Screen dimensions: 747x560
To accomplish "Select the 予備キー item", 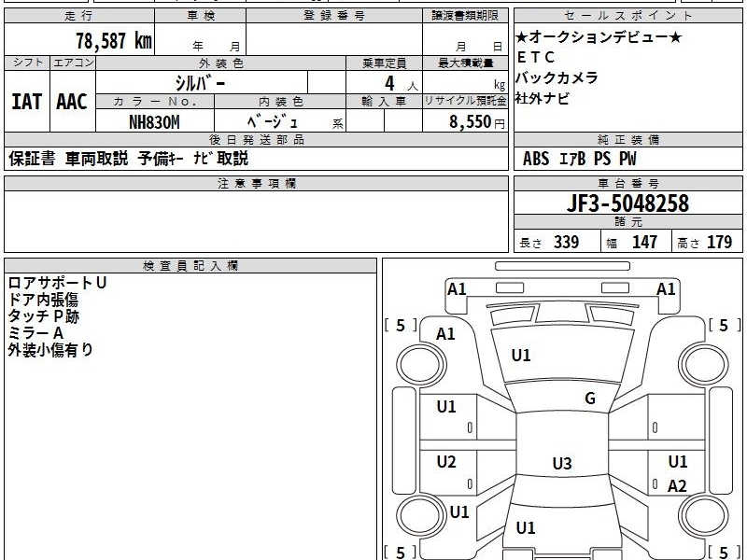I will click(x=161, y=159).
